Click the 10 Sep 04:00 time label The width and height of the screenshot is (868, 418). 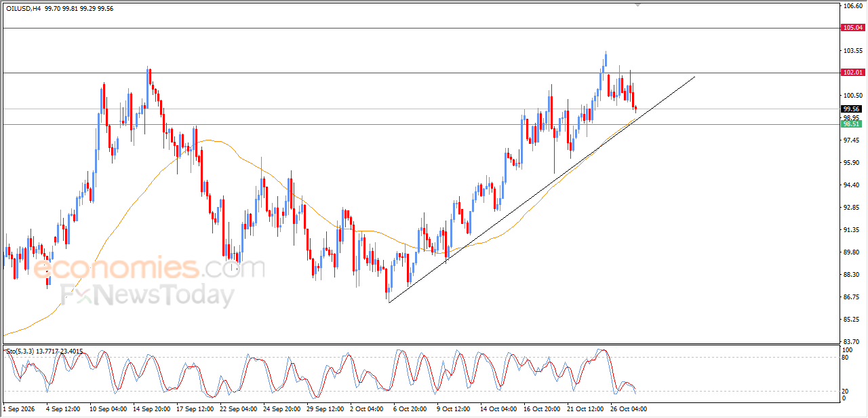pyautogui.click(x=107, y=409)
